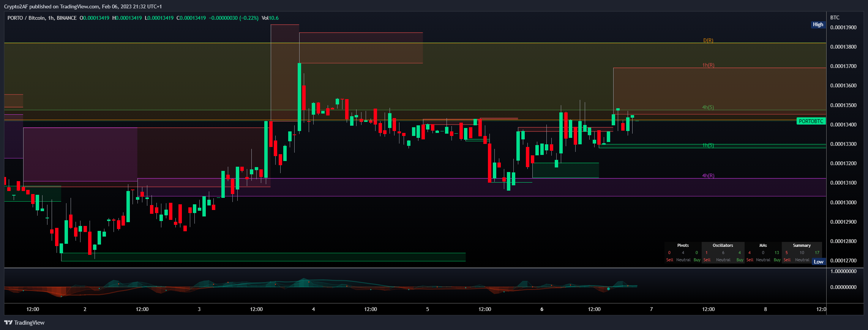Click the -0.22% change value in header

[x=249, y=18]
